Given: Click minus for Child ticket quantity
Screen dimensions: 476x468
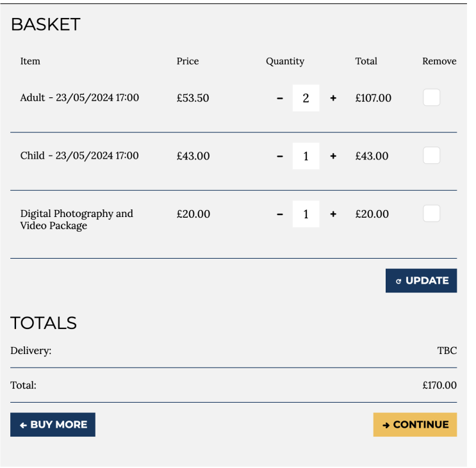Looking at the screenshot, I should [x=280, y=156].
